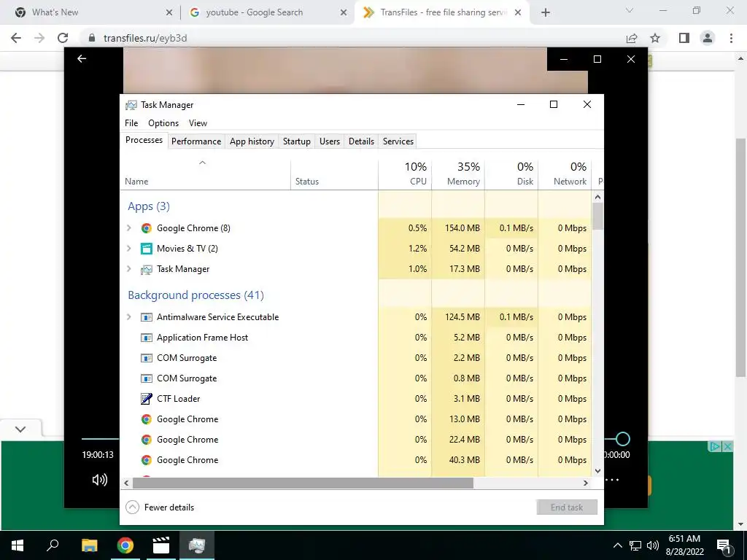Screen dimensions: 747x560
Task: Sort processes by the Memory column
Action: 458,174
